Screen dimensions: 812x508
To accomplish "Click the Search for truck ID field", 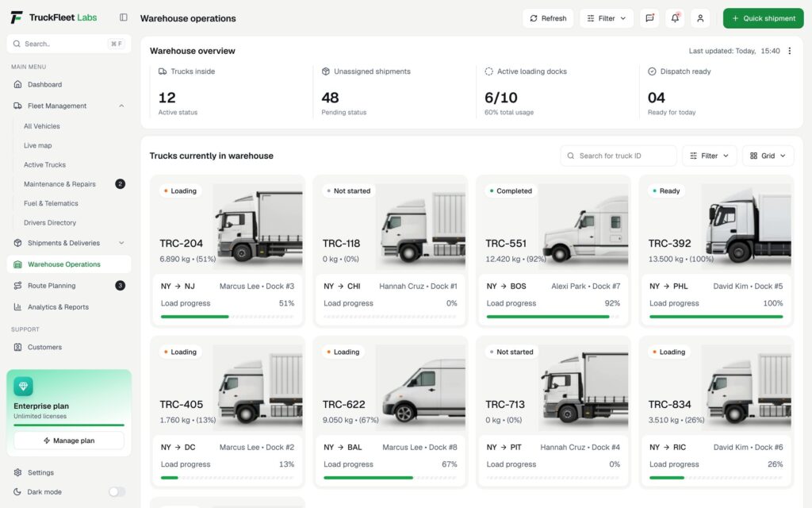I will pyautogui.click(x=619, y=156).
